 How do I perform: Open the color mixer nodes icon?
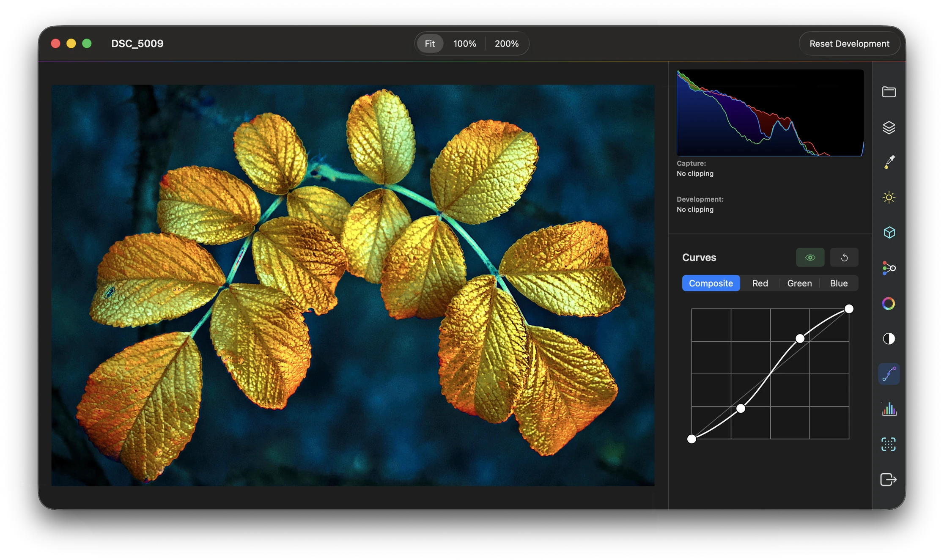tap(889, 268)
